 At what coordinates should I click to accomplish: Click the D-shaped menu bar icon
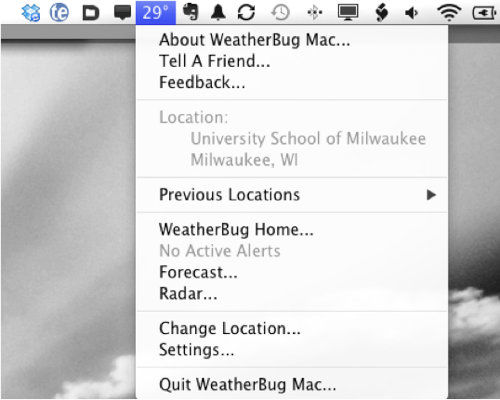click(91, 13)
